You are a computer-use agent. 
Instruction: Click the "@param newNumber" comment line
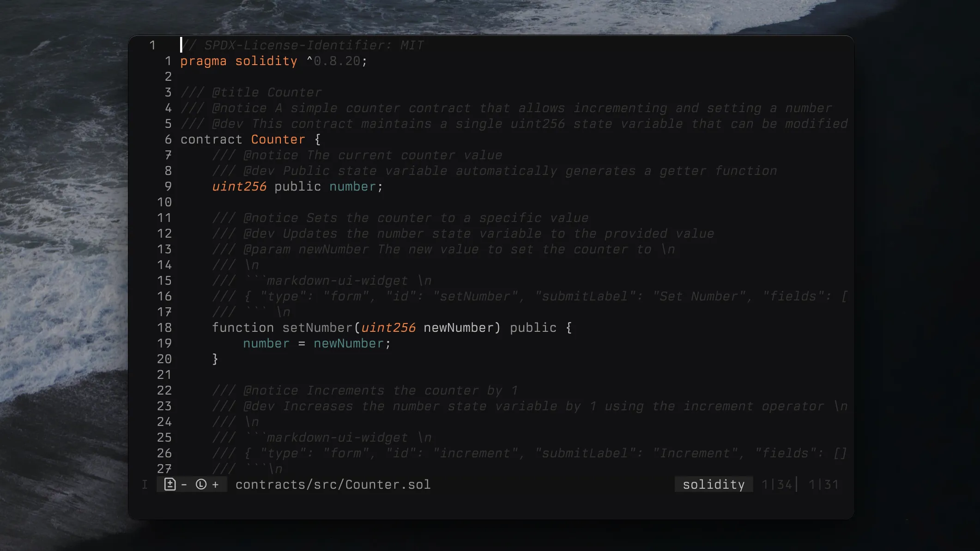443,249
